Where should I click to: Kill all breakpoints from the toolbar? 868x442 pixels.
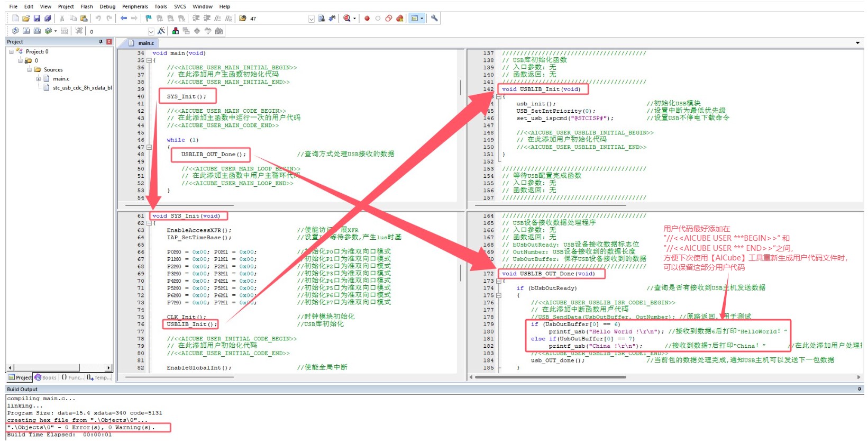point(399,18)
